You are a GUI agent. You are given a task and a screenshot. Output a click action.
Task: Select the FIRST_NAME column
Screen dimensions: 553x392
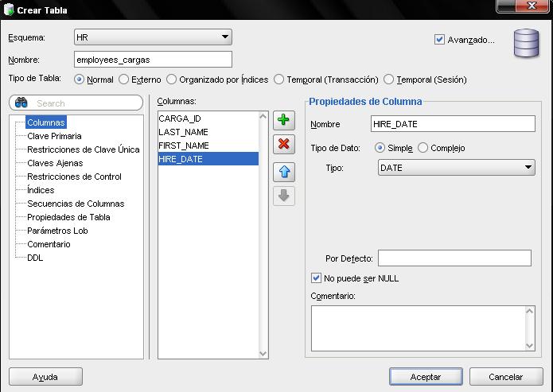point(208,146)
